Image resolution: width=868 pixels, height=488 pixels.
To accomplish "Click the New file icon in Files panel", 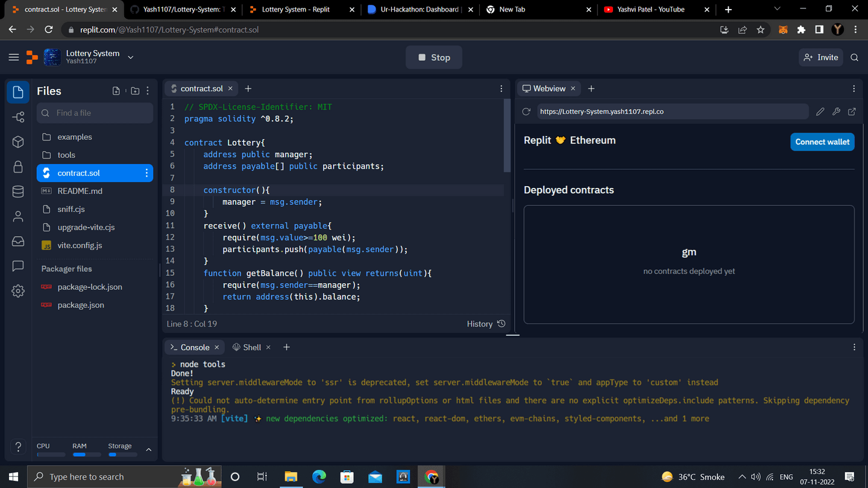I will click(x=116, y=91).
